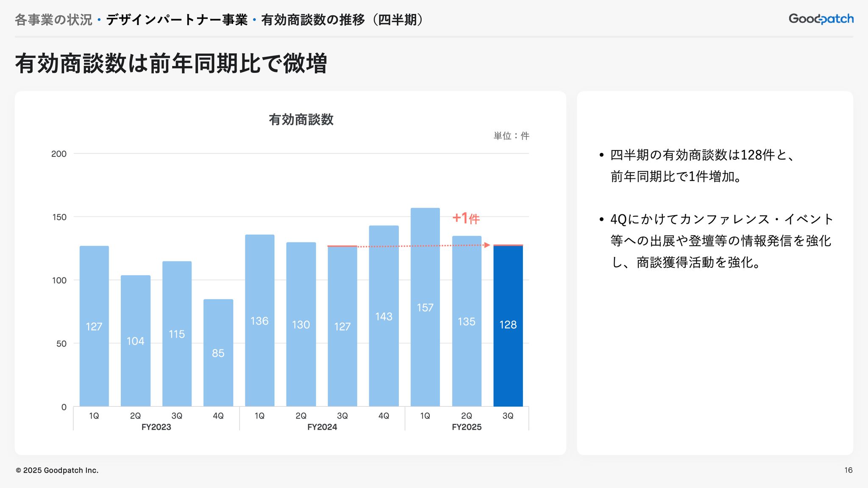
Task: Click the 4Q axis label under FY2024
Action: click(384, 416)
